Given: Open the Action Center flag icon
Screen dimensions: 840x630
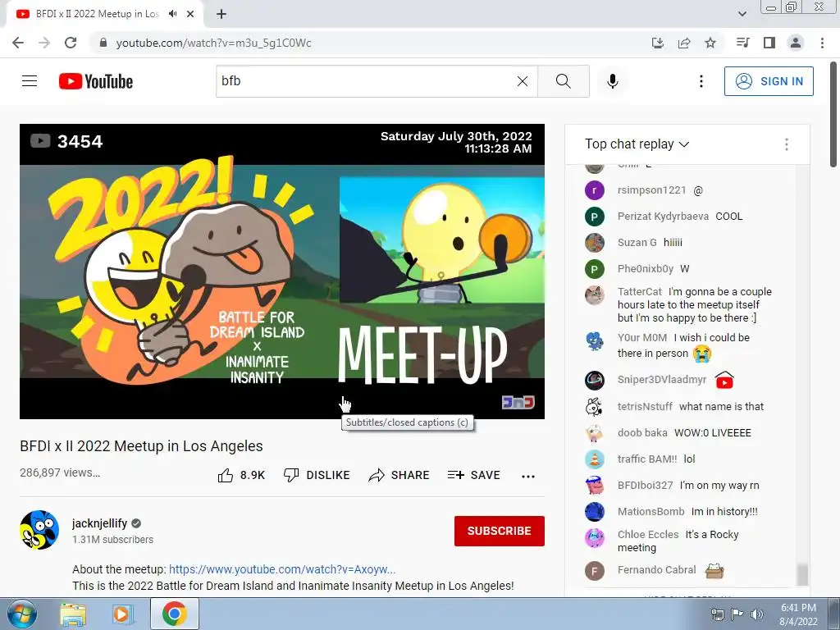Looking at the screenshot, I should click(x=737, y=614).
